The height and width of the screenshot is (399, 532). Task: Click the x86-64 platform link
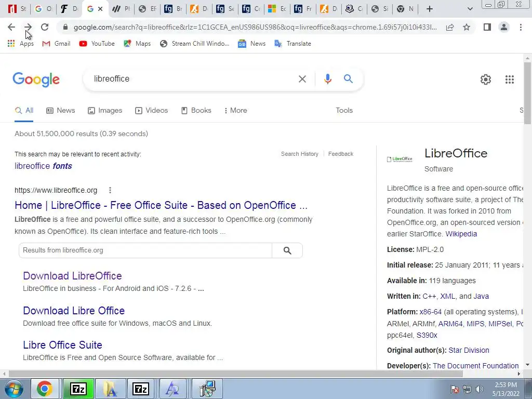[x=431, y=312]
